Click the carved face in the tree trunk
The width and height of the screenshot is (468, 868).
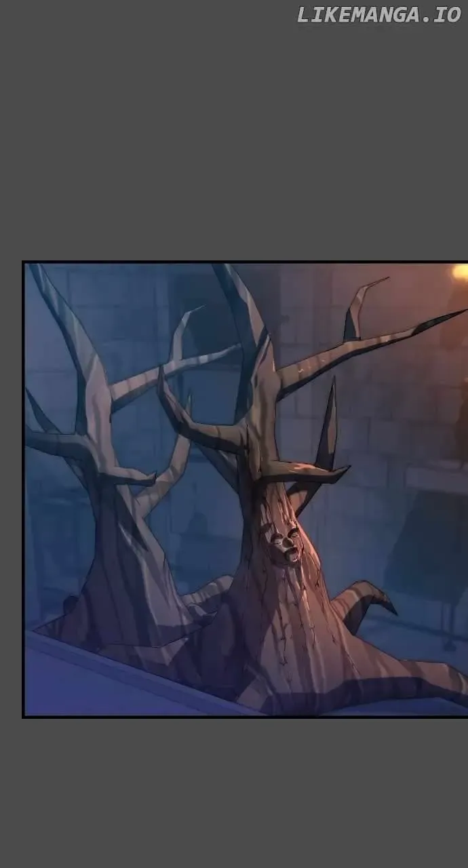pos(285,545)
